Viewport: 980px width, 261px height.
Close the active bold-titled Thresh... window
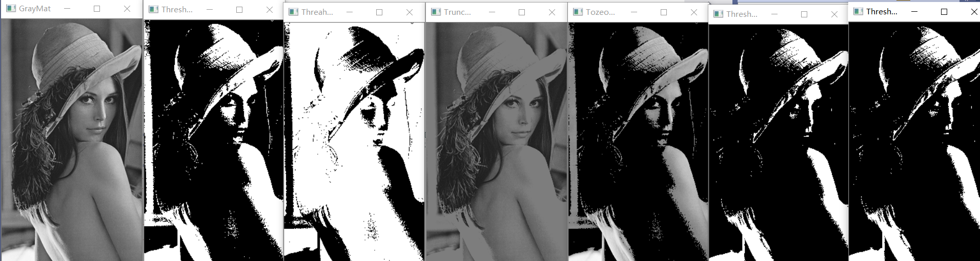(x=974, y=11)
